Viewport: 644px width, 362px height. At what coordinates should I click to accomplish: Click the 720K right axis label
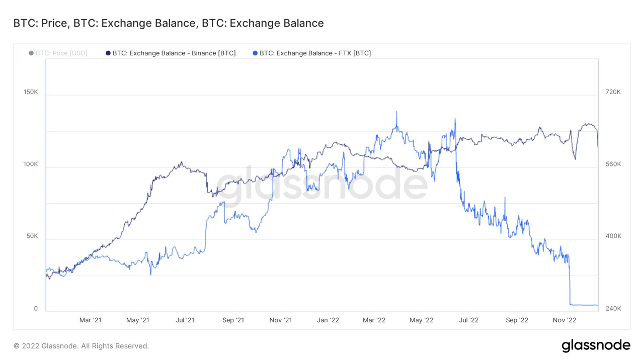pos(613,92)
